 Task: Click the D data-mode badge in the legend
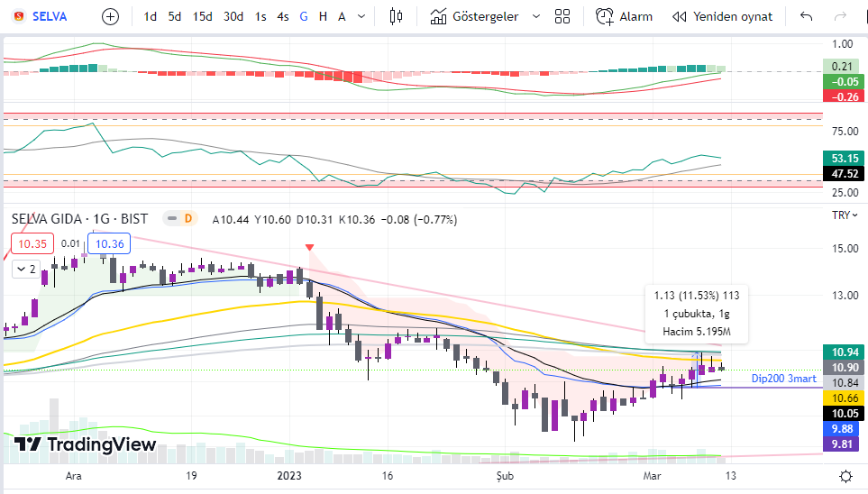point(188,219)
